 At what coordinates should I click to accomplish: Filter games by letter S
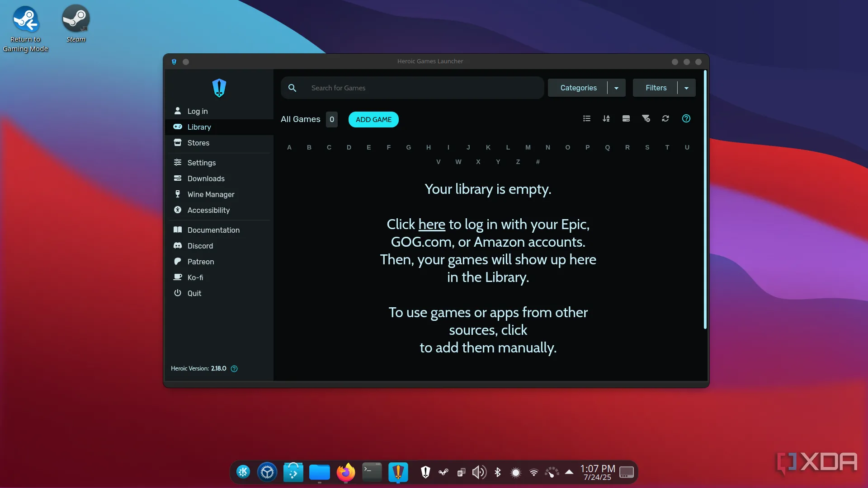(x=647, y=147)
